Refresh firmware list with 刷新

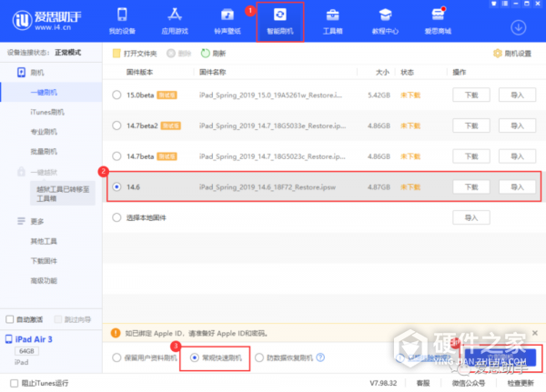pos(214,54)
